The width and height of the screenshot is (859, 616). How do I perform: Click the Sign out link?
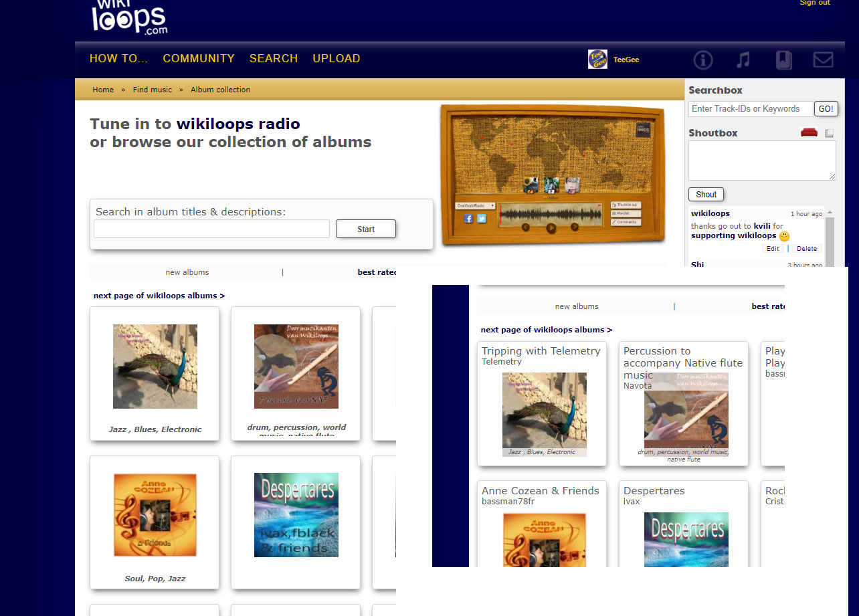click(815, 3)
